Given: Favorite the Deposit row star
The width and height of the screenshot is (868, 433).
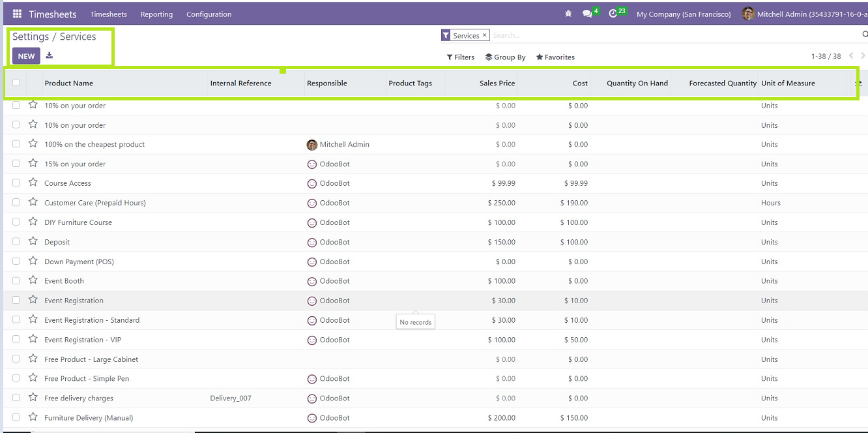Looking at the screenshot, I should click(33, 241).
